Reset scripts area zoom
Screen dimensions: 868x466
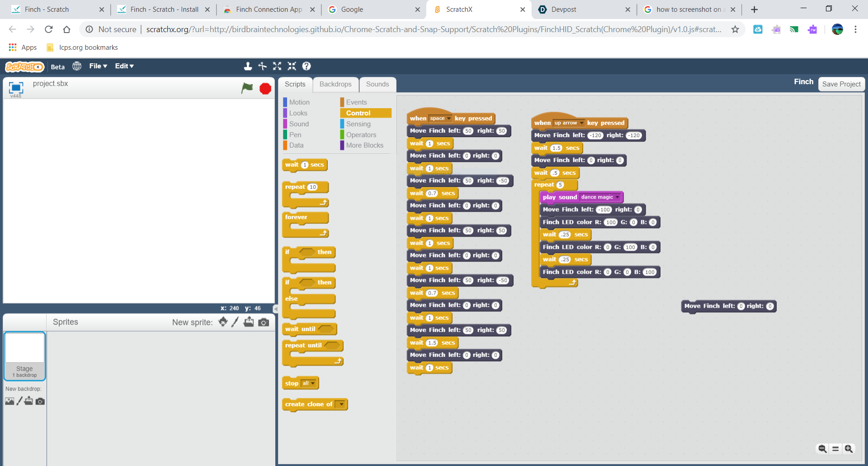835,448
